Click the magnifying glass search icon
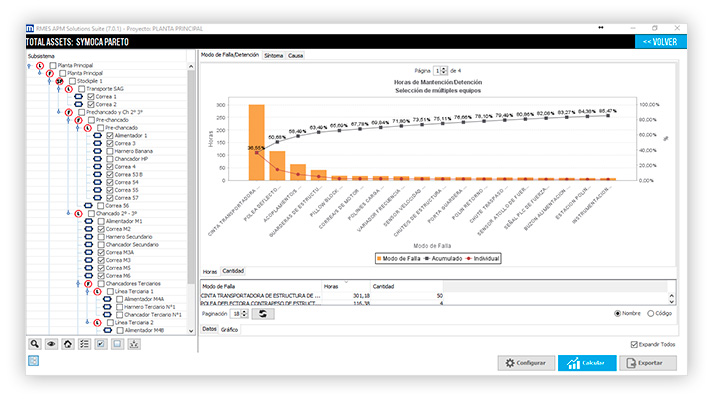This screenshot has height=399, width=716. click(x=35, y=344)
